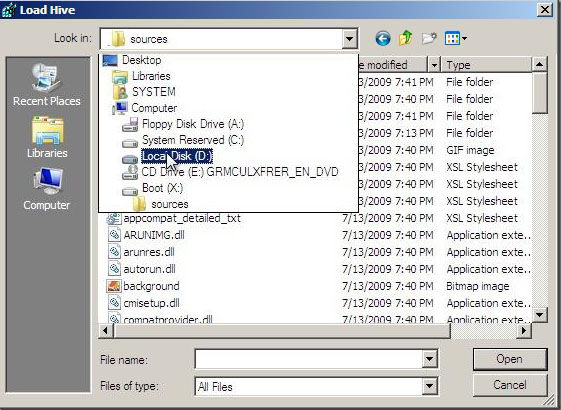Go back using the blue back arrow
Viewport: 561px width, 410px height.
click(x=382, y=38)
